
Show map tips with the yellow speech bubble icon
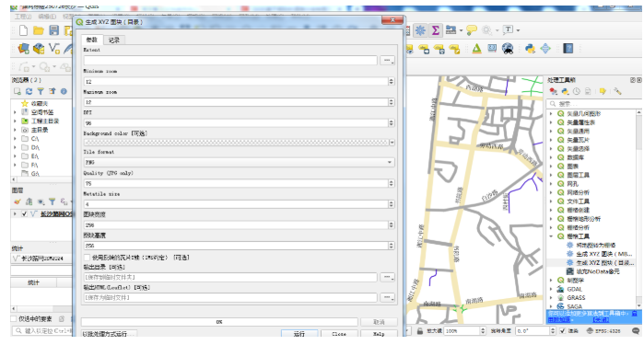[x=472, y=30]
